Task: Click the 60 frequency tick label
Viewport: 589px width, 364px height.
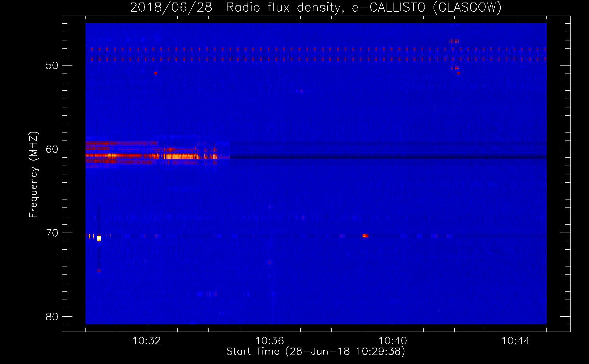Action: pos(52,149)
